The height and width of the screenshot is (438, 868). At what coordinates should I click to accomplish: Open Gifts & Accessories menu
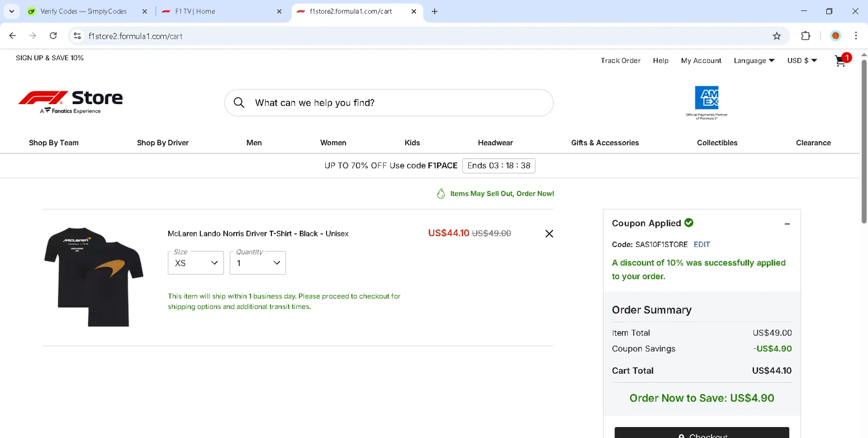pyautogui.click(x=605, y=143)
